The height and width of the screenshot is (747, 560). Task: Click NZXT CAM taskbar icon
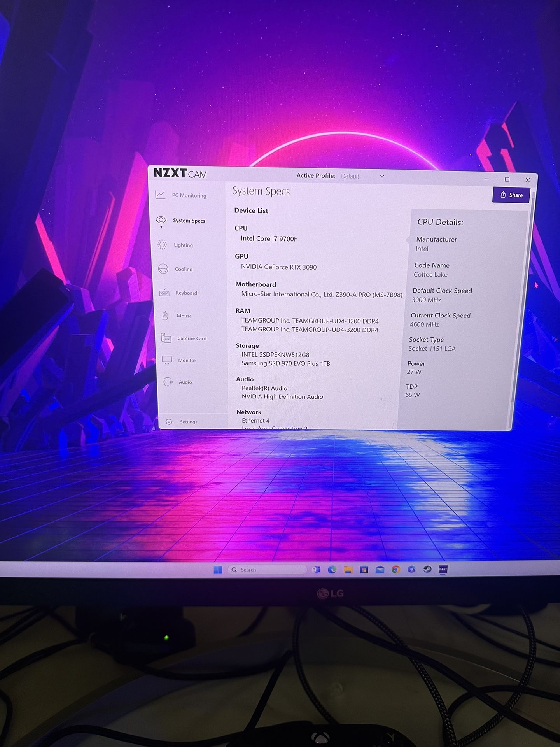tap(443, 569)
